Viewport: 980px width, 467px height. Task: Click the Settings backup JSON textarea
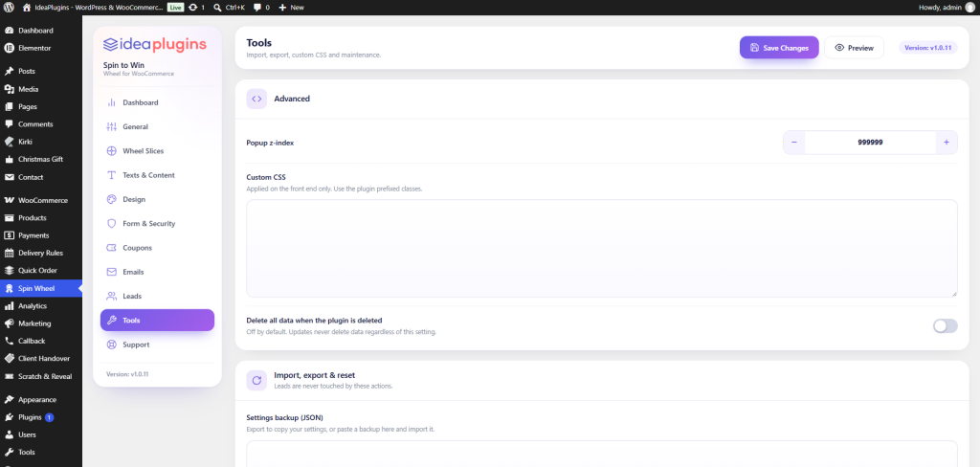point(602,454)
